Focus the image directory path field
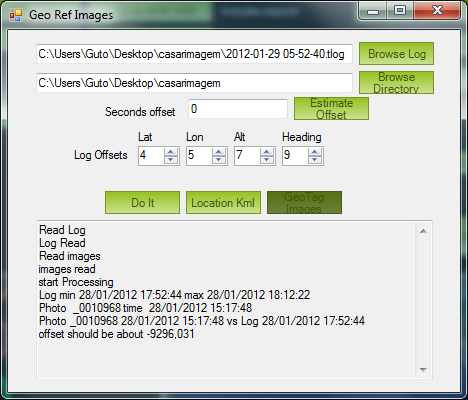 [x=194, y=83]
